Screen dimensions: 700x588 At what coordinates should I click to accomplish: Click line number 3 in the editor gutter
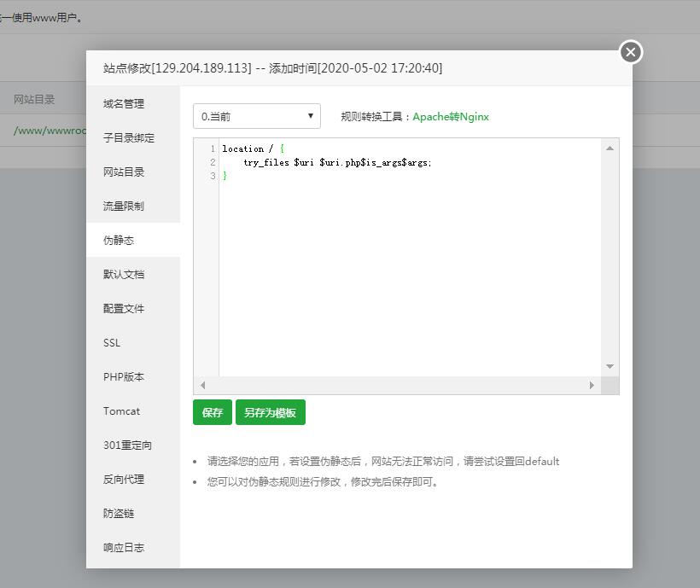click(x=213, y=176)
